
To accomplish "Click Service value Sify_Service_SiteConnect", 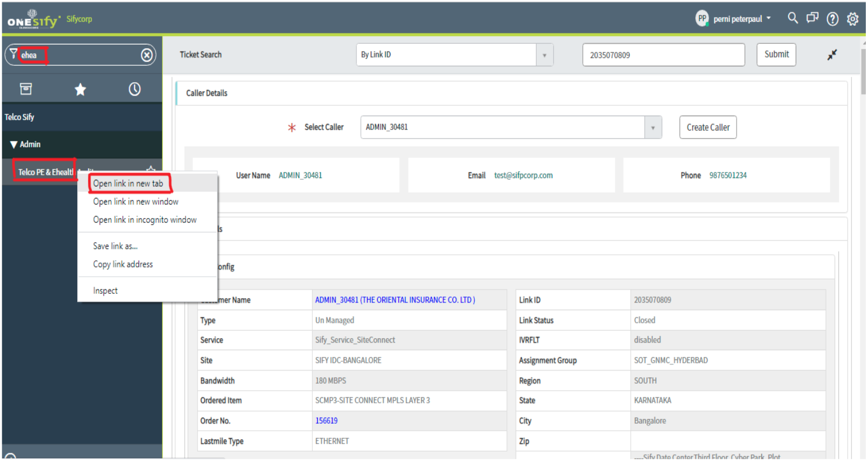I will click(x=355, y=340).
